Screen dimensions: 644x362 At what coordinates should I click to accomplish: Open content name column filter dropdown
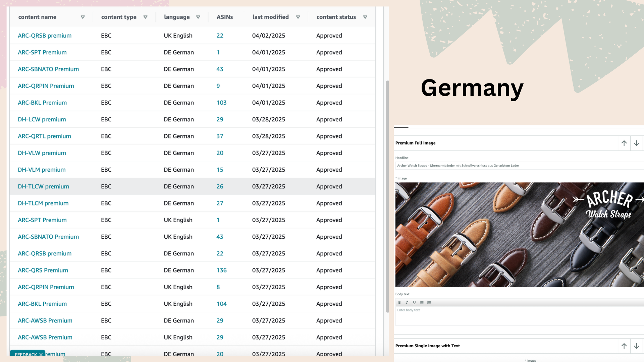(83, 17)
